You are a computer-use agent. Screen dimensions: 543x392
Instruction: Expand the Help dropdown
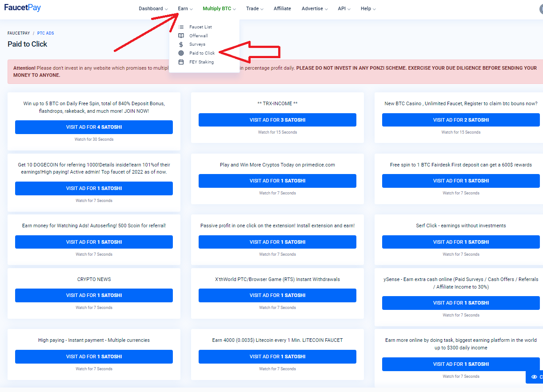pyautogui.click(x=368, y=8)
